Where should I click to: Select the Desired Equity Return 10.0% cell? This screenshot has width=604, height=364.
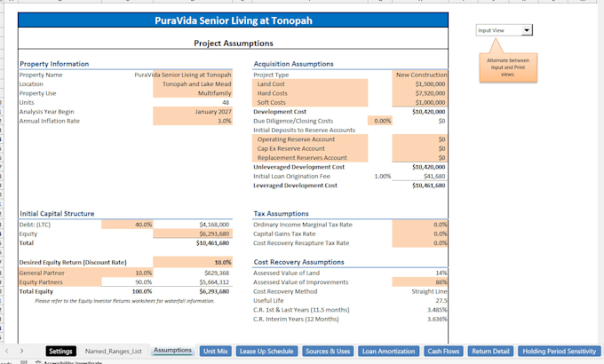[193, 262]
